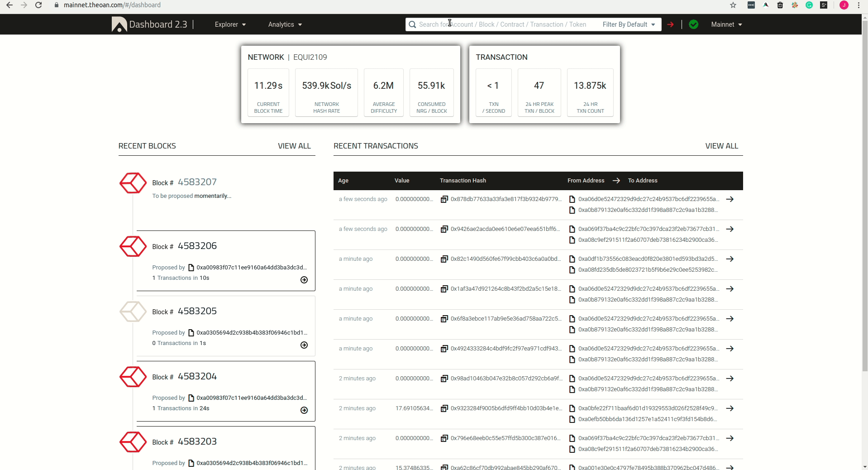Click View All for recent blocks
The height and width of the screenshot is (470, 868).
tap(294, 146)
